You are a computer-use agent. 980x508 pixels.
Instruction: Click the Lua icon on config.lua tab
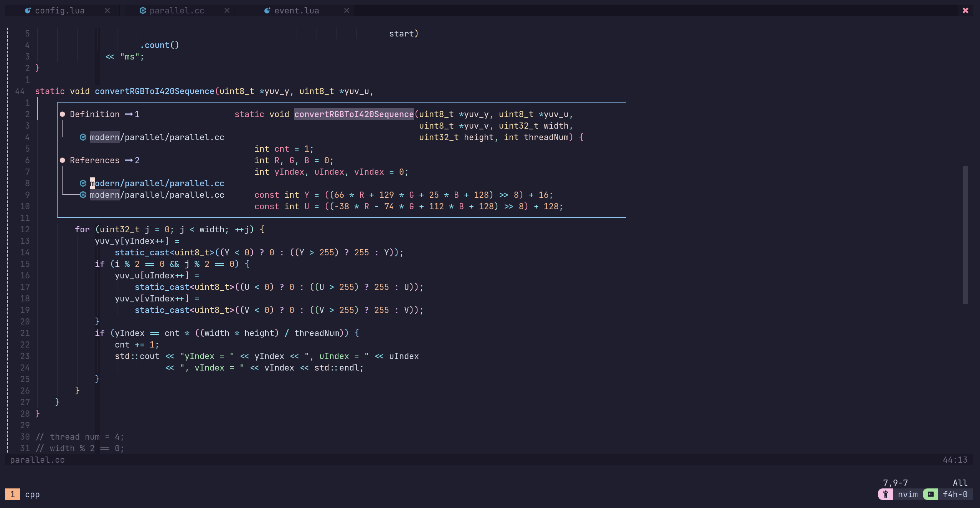(x=28, y=11)
